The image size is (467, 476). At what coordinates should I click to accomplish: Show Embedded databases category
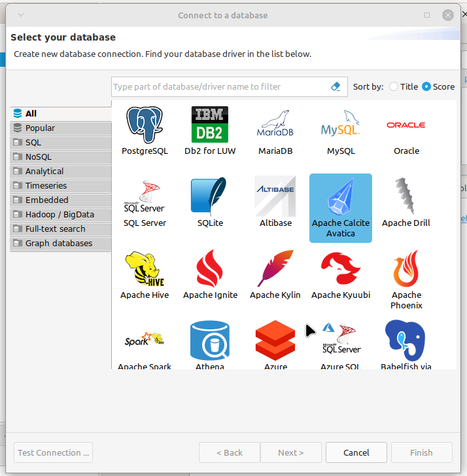[61, 200]
